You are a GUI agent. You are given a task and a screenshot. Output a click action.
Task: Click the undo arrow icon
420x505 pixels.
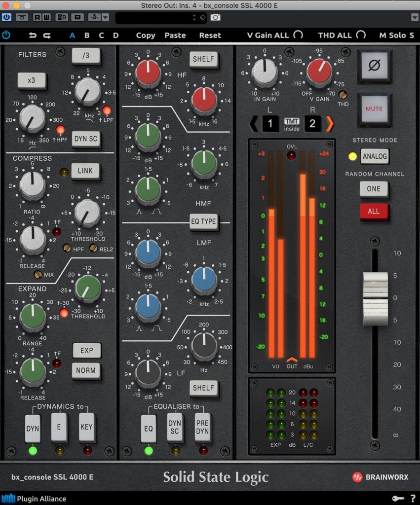(x=32, y=35)
